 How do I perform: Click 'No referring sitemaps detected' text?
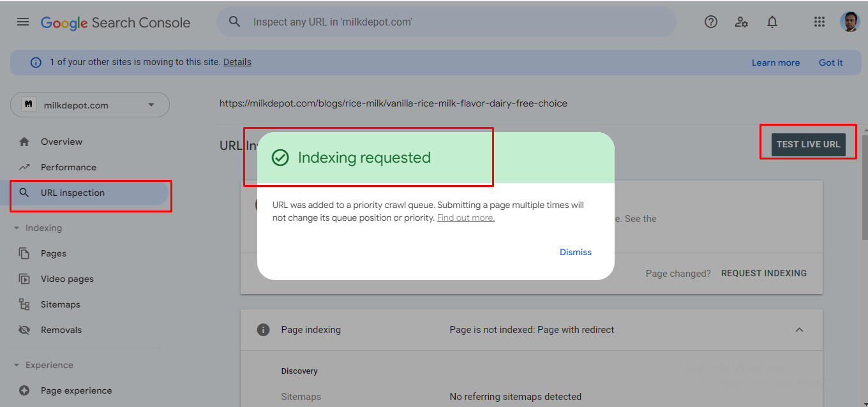515,397
